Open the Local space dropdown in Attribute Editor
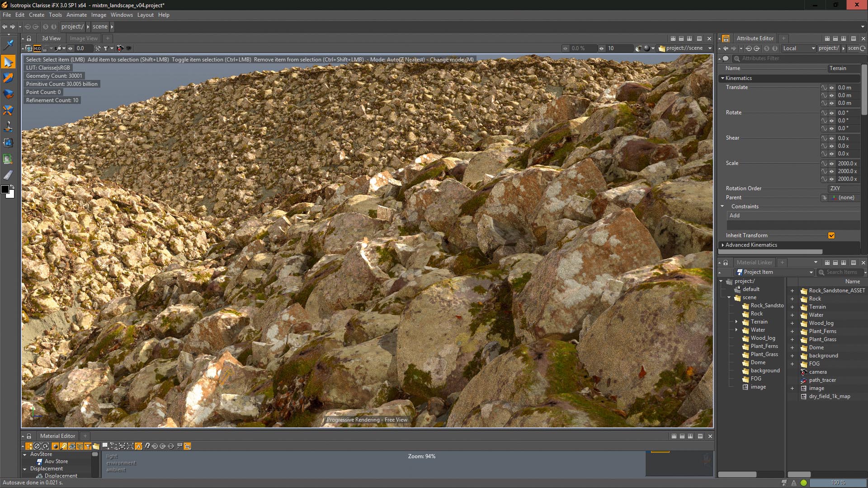Screen dimensions: 868x488 (799, 48)
